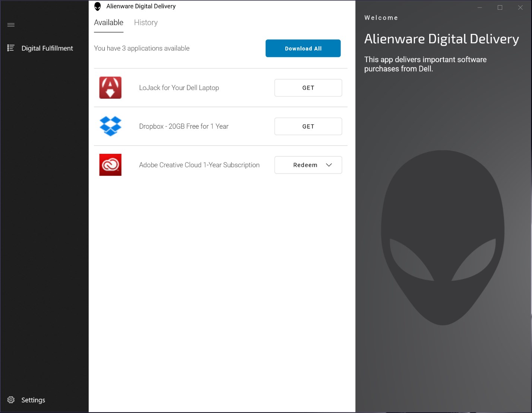Click Adobe Creative Cloud 1-Year Subscription title
Viewport: 532px width, 413px height.
(x=199, y=165)
